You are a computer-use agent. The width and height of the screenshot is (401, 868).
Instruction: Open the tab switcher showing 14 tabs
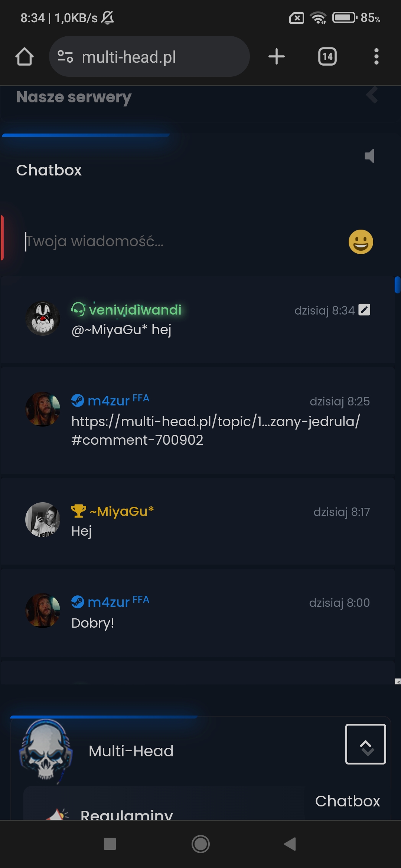(327, 57)
